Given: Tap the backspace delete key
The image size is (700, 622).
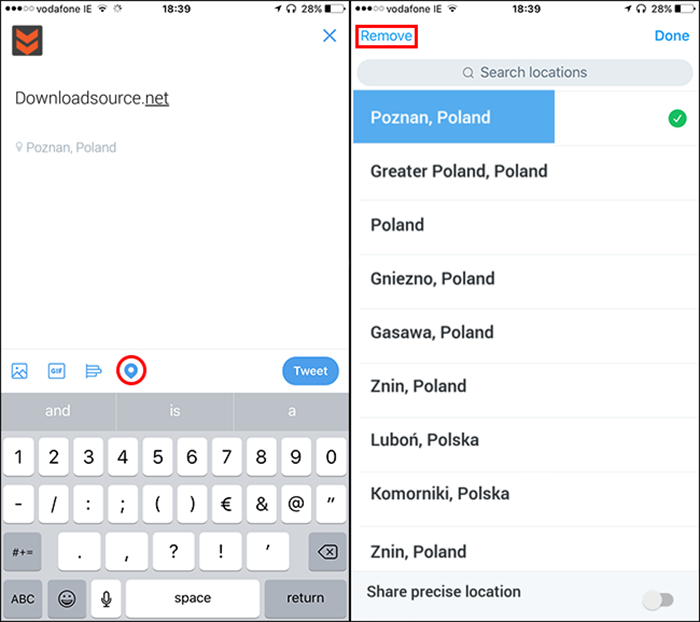Looking at the screenshot, I should click(328, 552).
